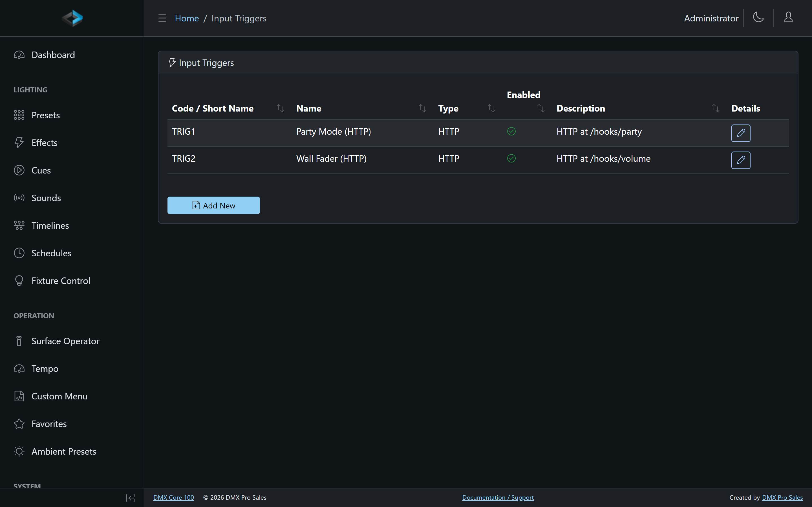Sort table by Type column arrows
The image size is (812, 507).
491,108
